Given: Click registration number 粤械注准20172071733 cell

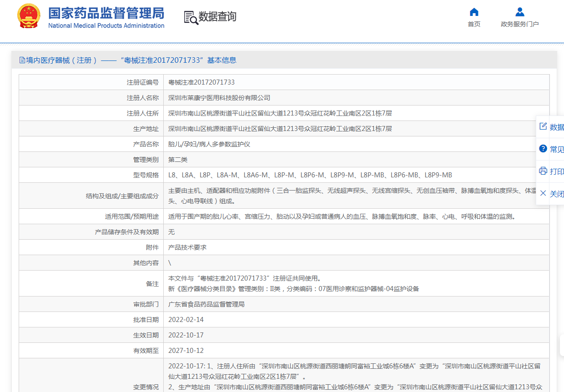Looking at the screenshot, I should (x=201, y=82).
